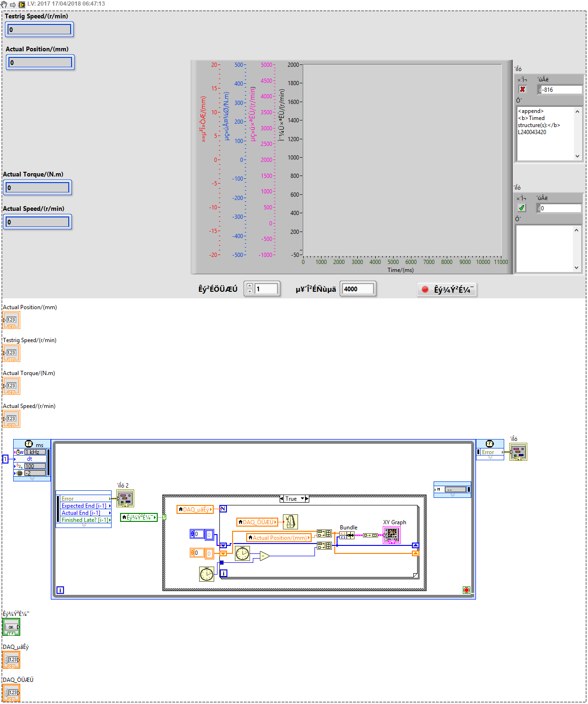Toggle the green checkmark status indicator

click(x=522, y=208)
